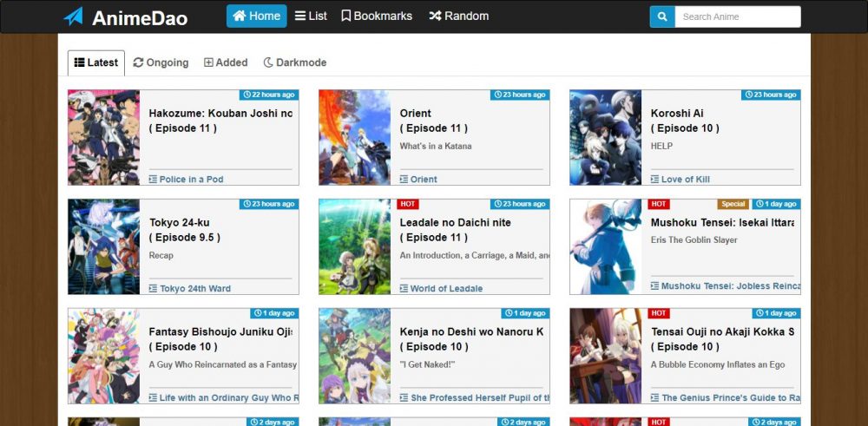The width and height of the screenshot is (868, 426).
Task: Click 'A Bubble Economy Inflates an Ego' subtitle
Action: click(718, 364)
